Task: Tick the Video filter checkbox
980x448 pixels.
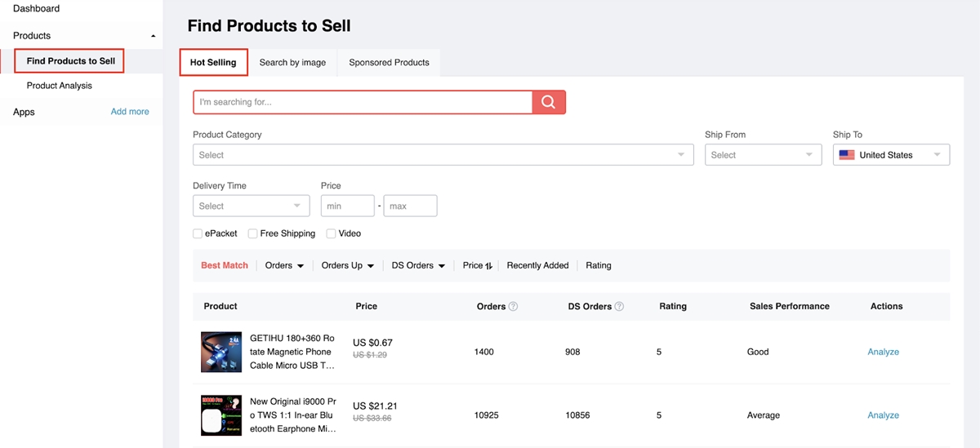Action: pyautogui.click(x=331, y=233)
